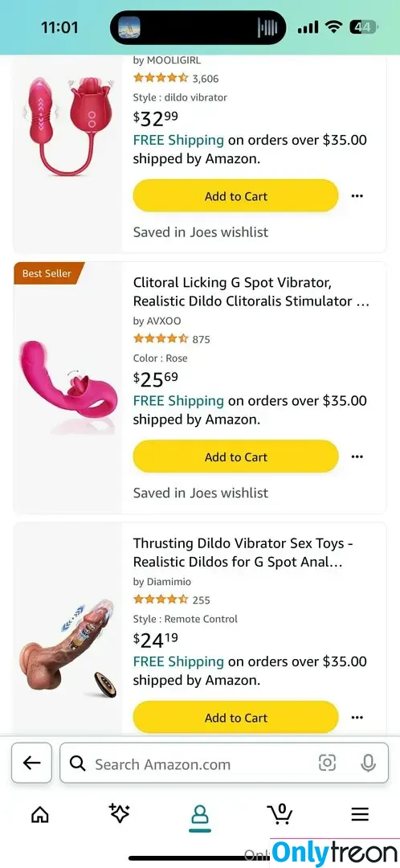This screenshot has width=400, height=868.
Task: Open more options for Diamimio item
Action: click(x=357, y=718)
